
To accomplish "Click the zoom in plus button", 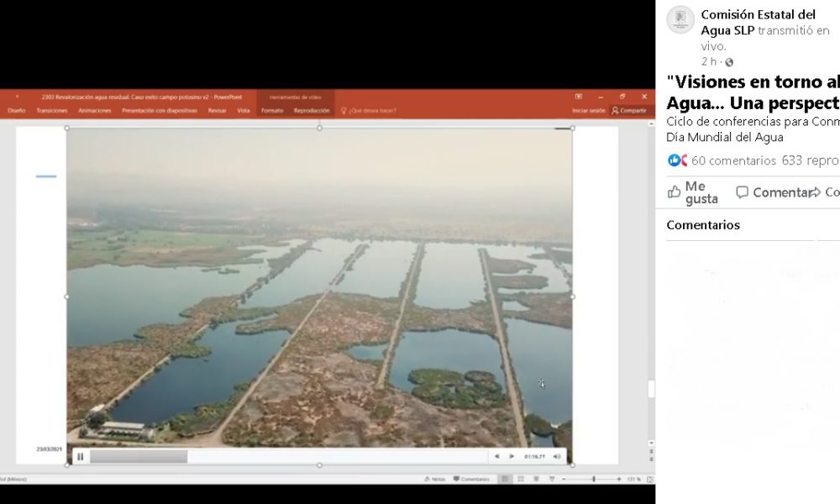I will pos(619,479).
